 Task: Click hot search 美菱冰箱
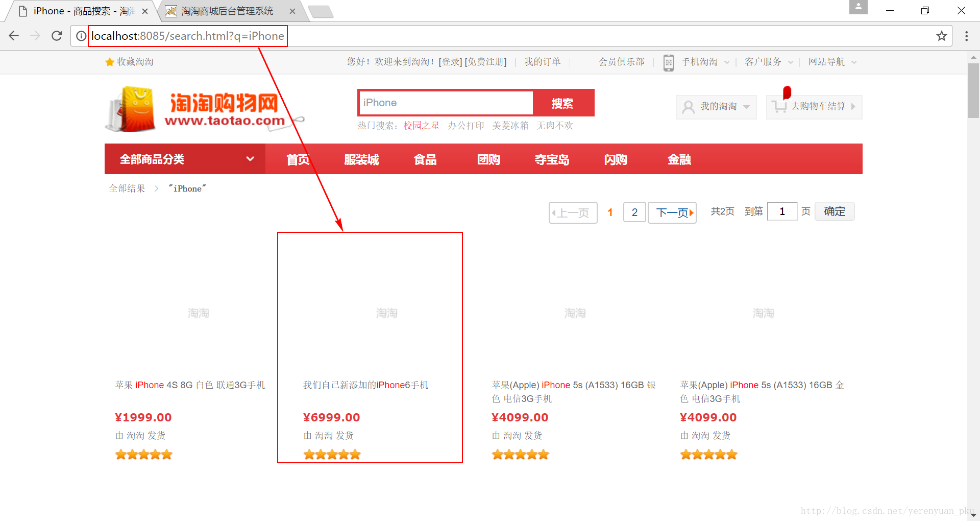pyautogui.click(x=510, y=126)
